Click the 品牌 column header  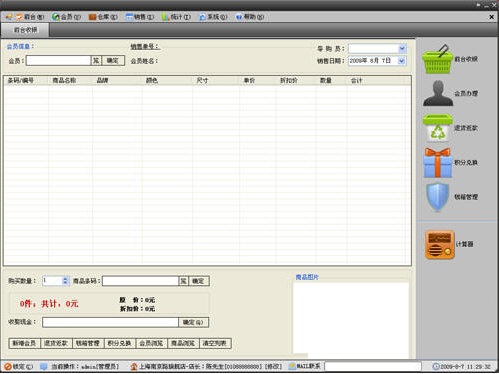[117, 80]
